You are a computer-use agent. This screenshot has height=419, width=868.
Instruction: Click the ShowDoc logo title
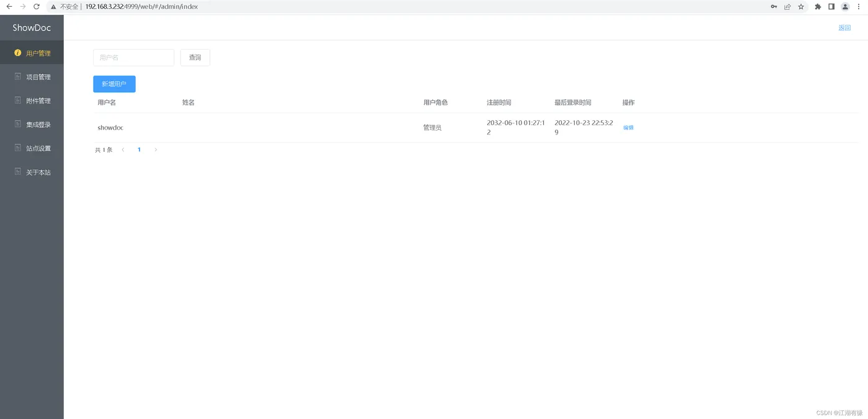tap(32, 28)
